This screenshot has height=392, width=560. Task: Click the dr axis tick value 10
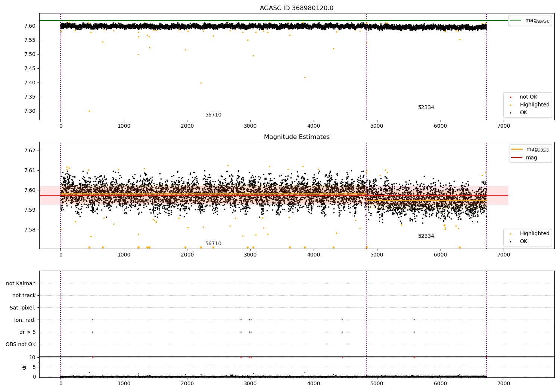32,357
